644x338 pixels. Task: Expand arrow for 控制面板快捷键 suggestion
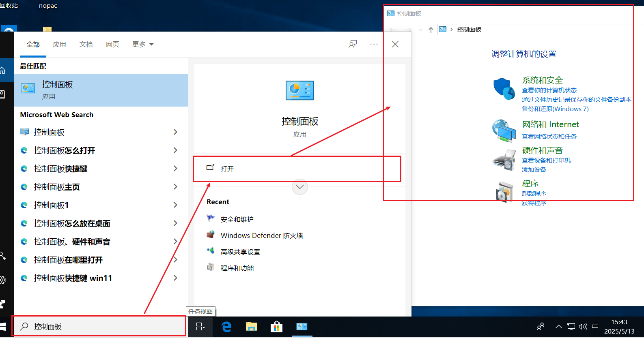coord(175,169)
